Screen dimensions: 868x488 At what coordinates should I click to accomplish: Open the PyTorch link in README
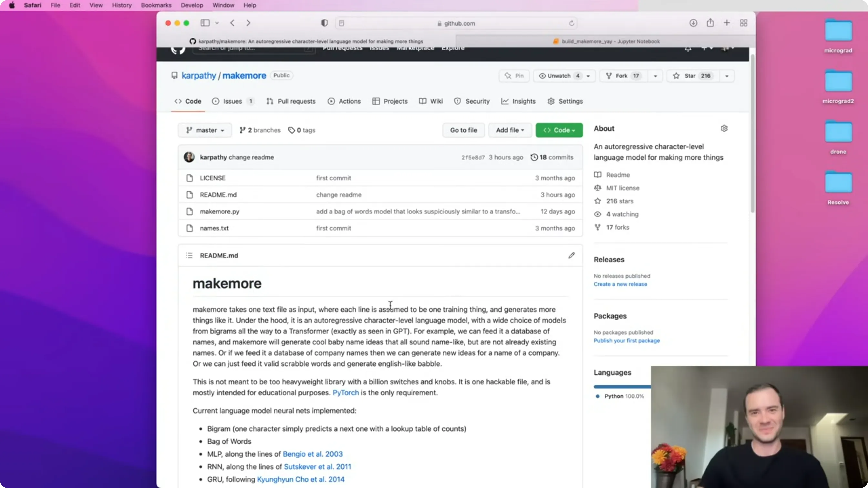tap(346, 393)
